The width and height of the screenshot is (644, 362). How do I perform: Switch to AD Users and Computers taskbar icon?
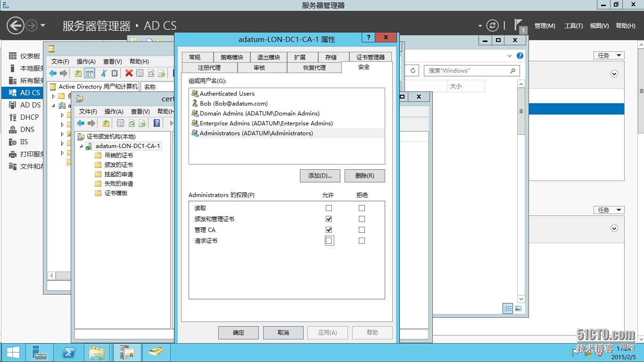156,353
